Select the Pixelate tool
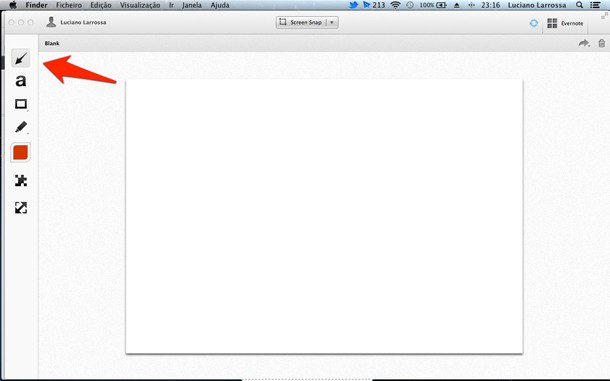Image resolution: width=610 pixels, height=381 pixels. 21,181
